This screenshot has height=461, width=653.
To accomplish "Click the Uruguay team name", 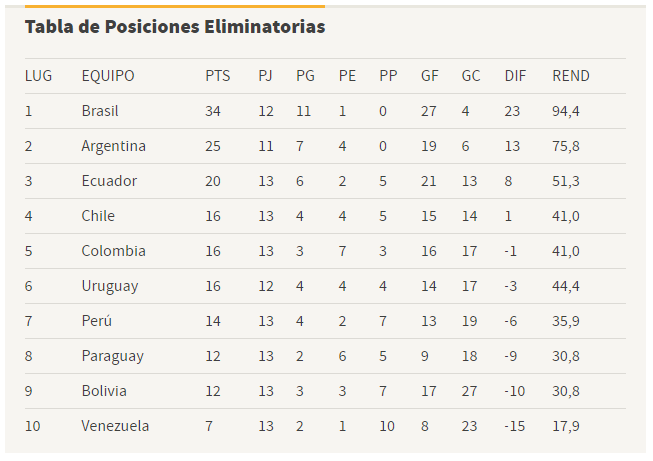I will (x=110, y=287).
